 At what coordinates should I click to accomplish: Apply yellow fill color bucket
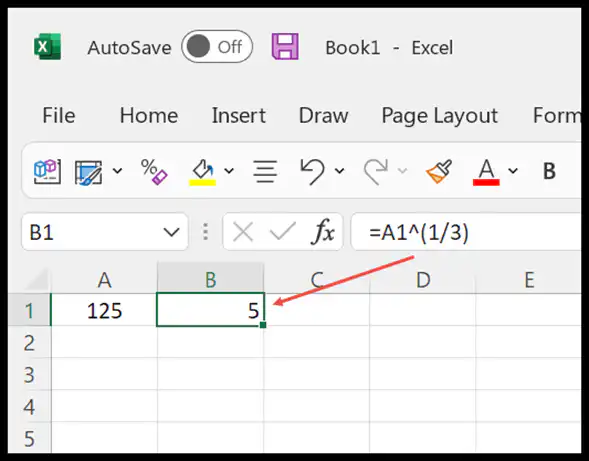[x=202, y=172]
